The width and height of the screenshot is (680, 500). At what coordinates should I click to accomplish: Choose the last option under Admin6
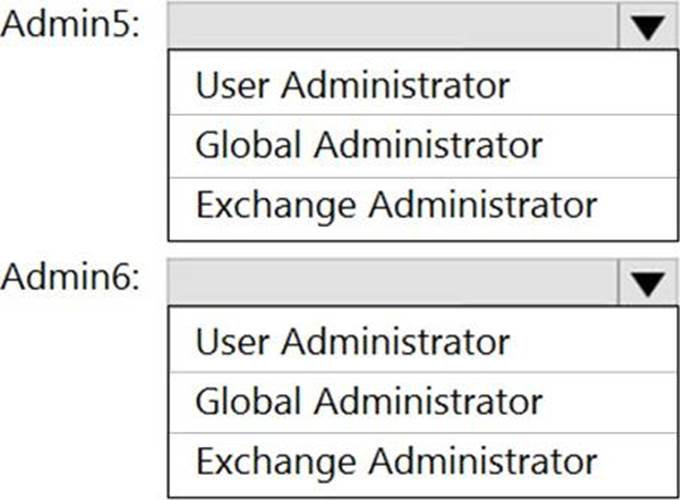423,464
